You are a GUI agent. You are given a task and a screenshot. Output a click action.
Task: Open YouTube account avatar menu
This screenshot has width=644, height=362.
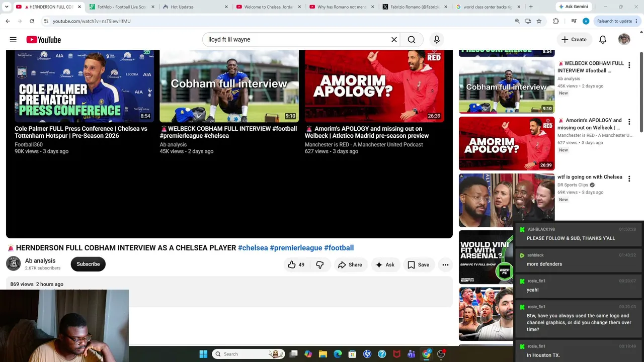tap(624, 40)
